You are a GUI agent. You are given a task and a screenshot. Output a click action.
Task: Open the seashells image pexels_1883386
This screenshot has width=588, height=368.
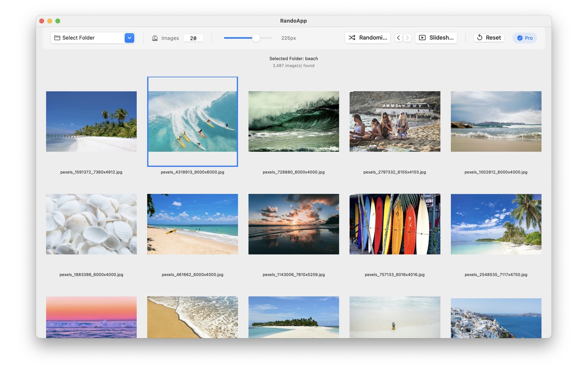pos(91,224)
